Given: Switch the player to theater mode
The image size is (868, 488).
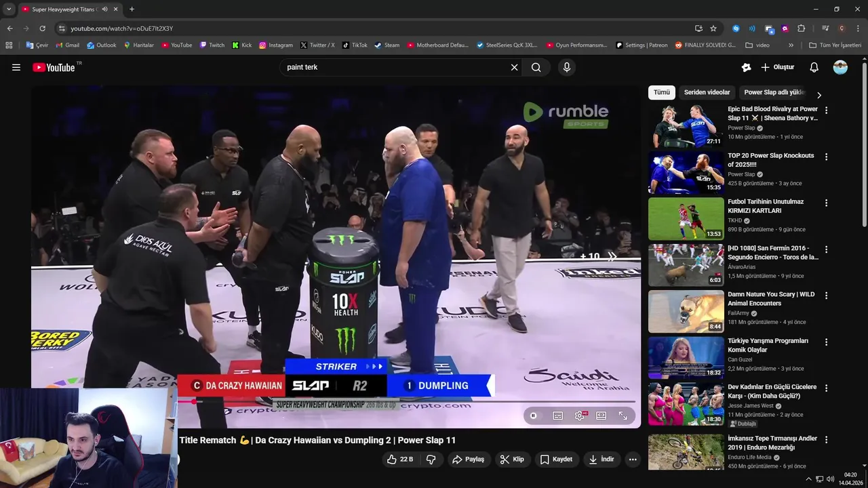Looking at the screenshot, I should tap(601, 415).
